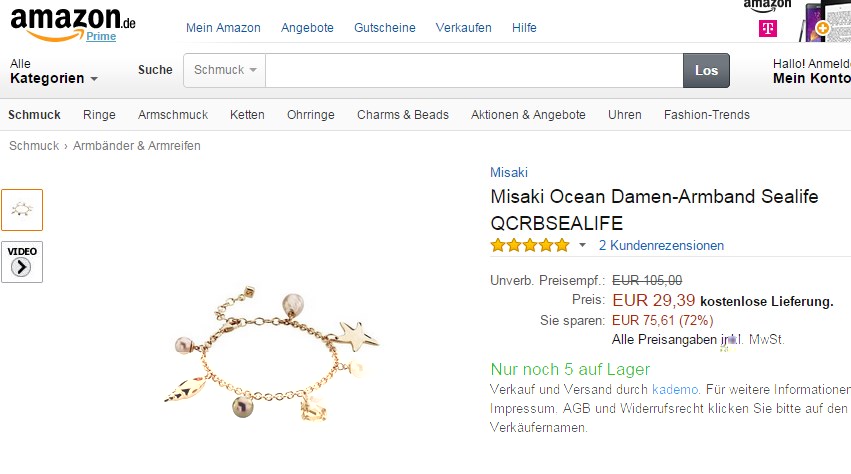Select the bracelet image thumbnail
The height and width of the screenshot is (474, 851).
[22, 210]
